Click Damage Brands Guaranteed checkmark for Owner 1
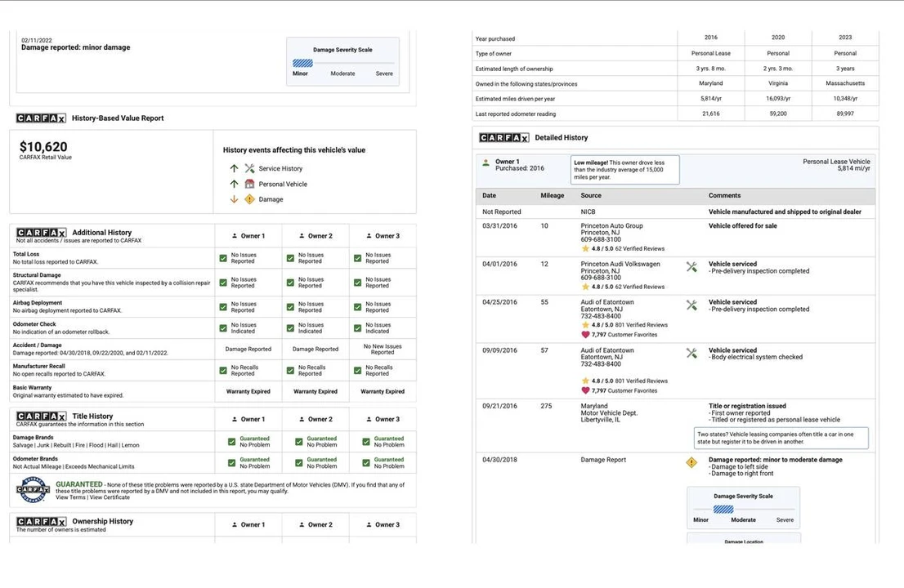 click(231, 442)
